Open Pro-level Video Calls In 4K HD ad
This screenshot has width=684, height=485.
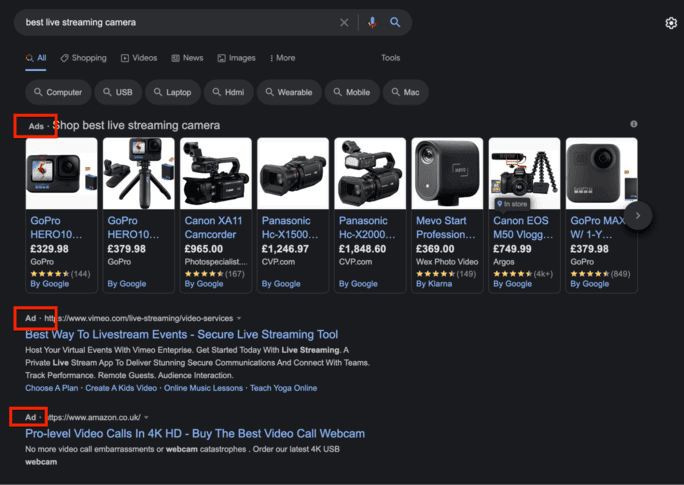click(195, 434)
